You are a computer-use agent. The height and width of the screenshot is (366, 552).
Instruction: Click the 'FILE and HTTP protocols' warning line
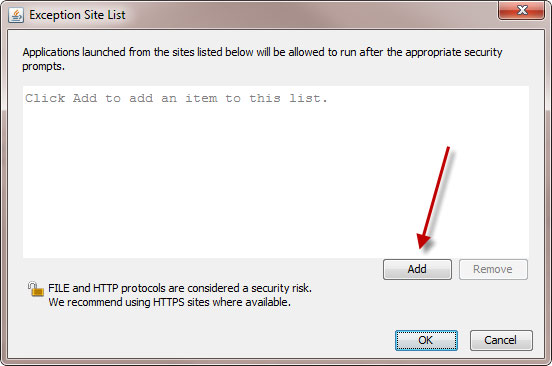[180, 288]
